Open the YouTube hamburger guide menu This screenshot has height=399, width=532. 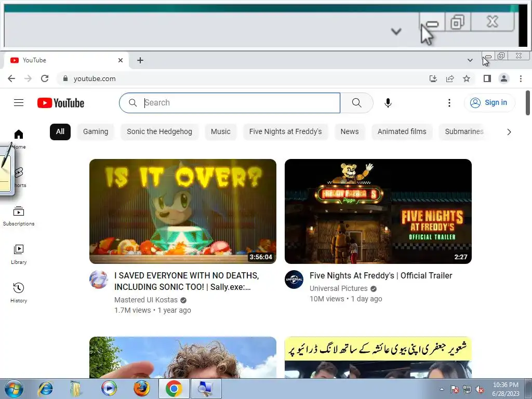coord(19,103)
